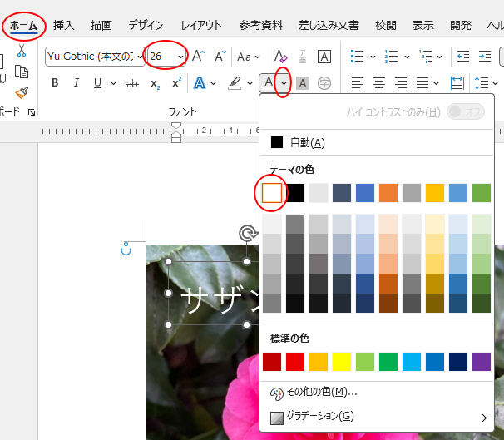Click the distributed alignment icon
The width and height of the screenshot is (504, 440).
tap(457, 83)
